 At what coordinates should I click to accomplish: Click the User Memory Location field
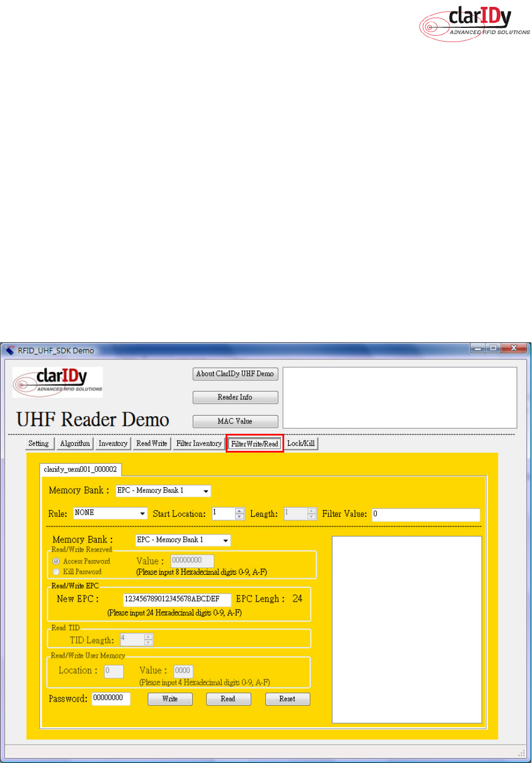pyautogui.click(x=114, y=671)
